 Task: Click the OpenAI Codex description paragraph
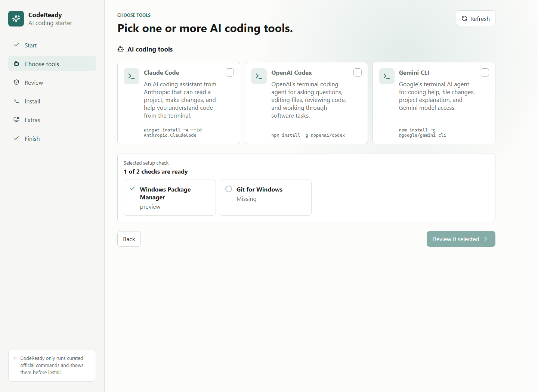pyautogui.click(x=309, y=100)
